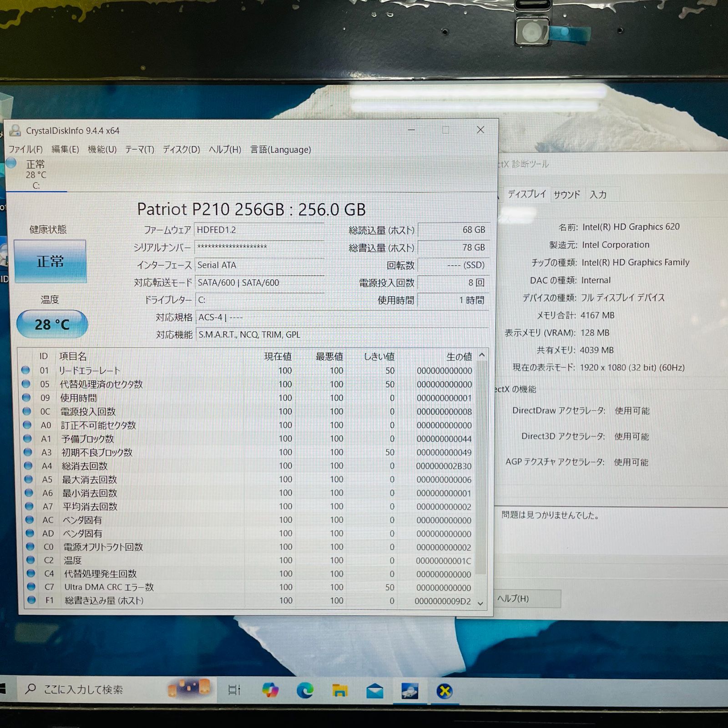This screenshot has height=728, width=728.
Task: Click the 正常 health status button
Action: click(x=50, y=262)
